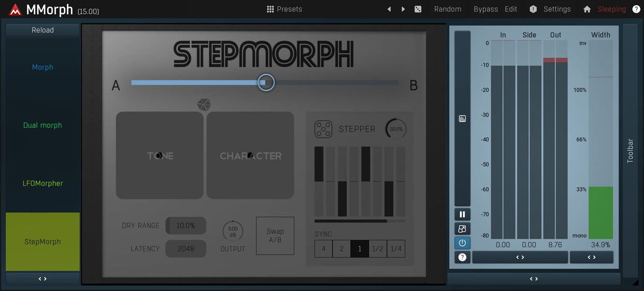The image size is (644, 291).
Task: Click the randomize dice above Tone pad
Action: click(204, 104)
